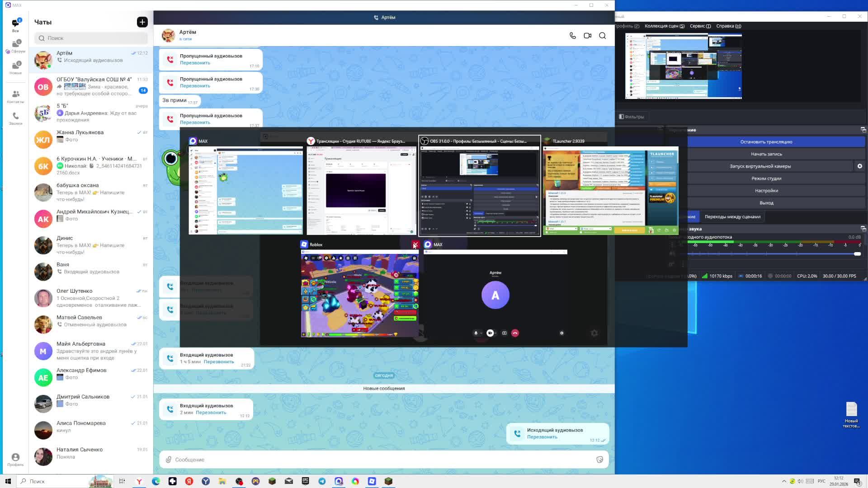Adjust the OBS audio volume slider

[x=857, y=254]
